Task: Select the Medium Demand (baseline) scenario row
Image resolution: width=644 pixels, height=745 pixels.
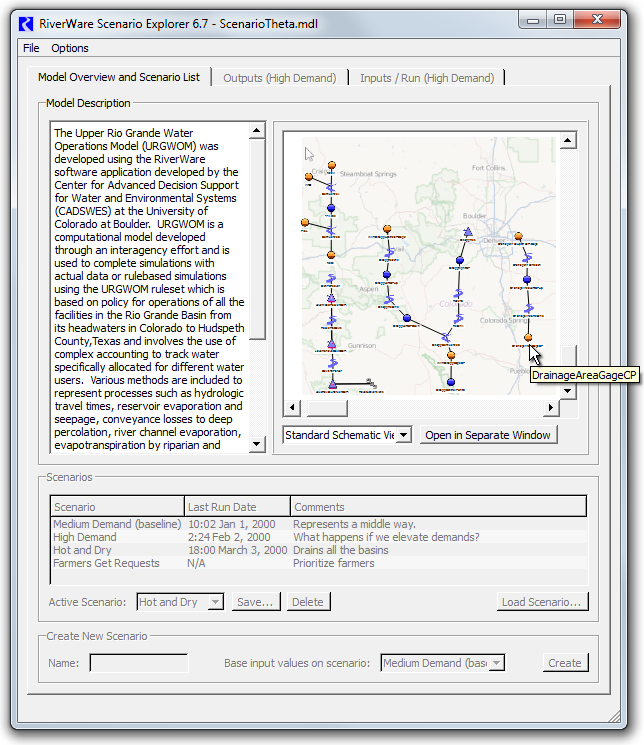Action: click(x=319, y=524)
